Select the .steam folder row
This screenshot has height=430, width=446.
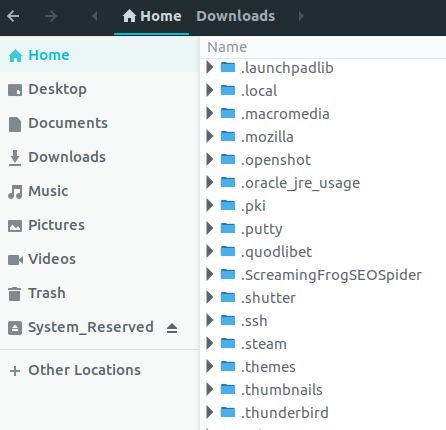323,344
